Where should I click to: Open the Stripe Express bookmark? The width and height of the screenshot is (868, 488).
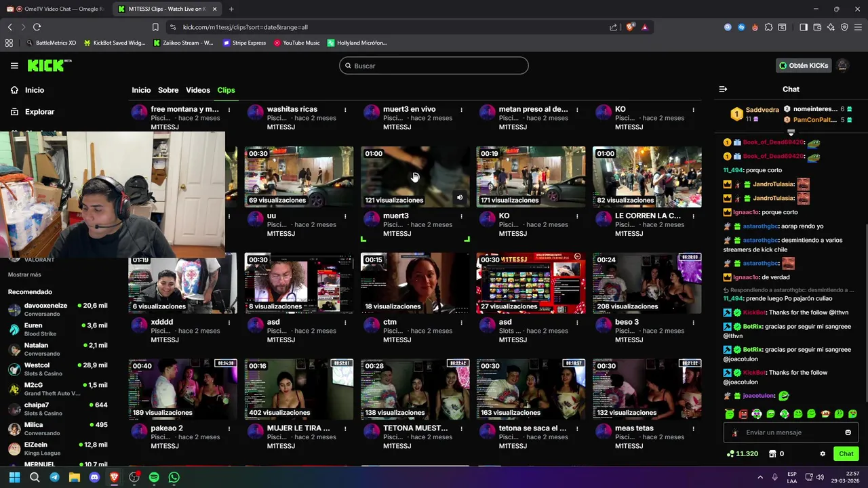pyautogui.click(x=244, y=43)
